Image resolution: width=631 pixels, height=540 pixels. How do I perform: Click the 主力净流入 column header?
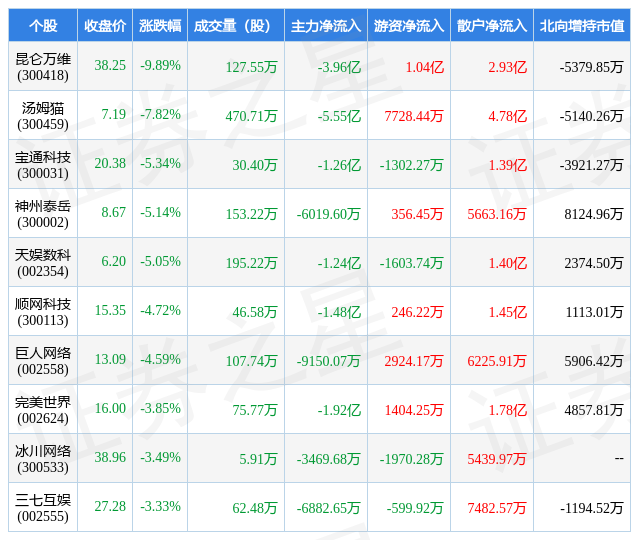[x=326, y=26]
